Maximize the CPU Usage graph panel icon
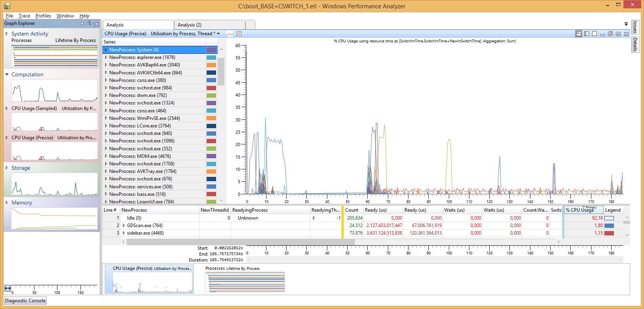Screen dimensions: 644x309 (618, 34)
